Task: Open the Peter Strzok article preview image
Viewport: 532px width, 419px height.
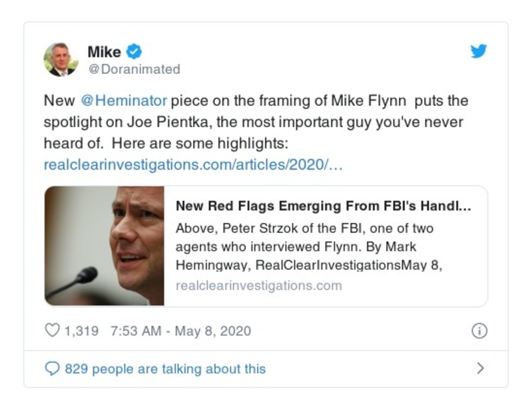Action: pyautogui.click(x=105, y=245)
